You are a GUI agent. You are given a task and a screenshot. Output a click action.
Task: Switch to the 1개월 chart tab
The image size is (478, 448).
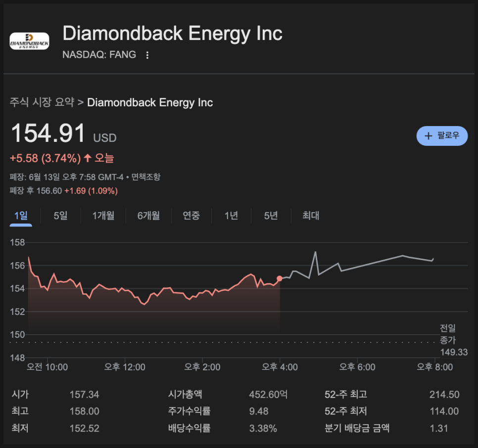[103, 216]
